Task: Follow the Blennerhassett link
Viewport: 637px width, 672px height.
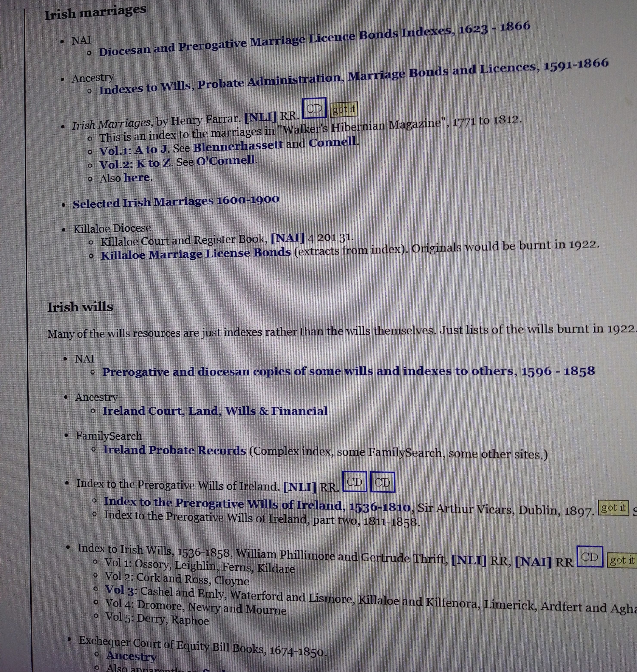Action: (x=238, y=146)
